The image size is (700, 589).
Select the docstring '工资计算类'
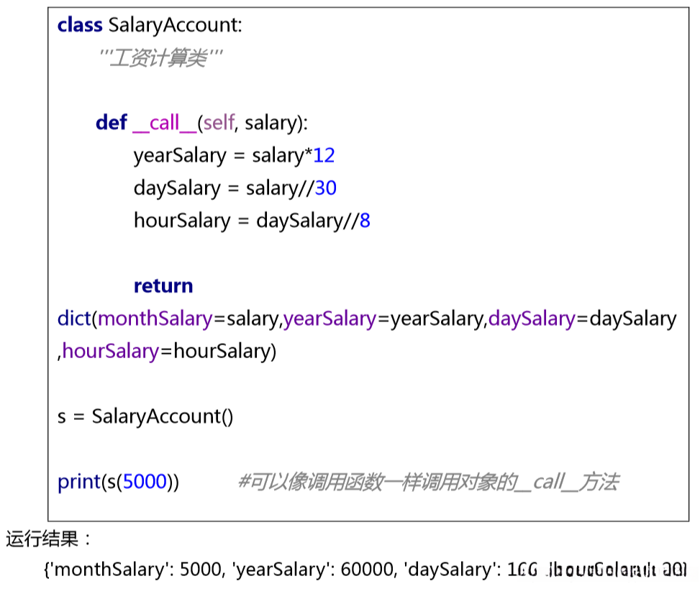(160, 58)
